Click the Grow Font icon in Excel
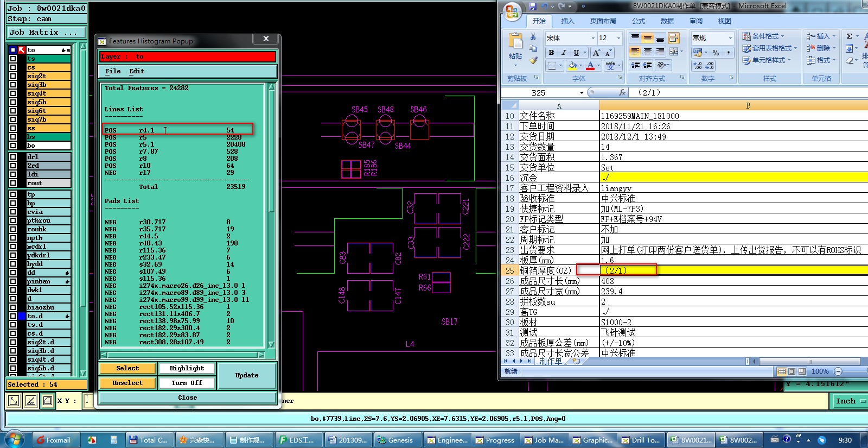Screen dimensions: 868x448 596,53
